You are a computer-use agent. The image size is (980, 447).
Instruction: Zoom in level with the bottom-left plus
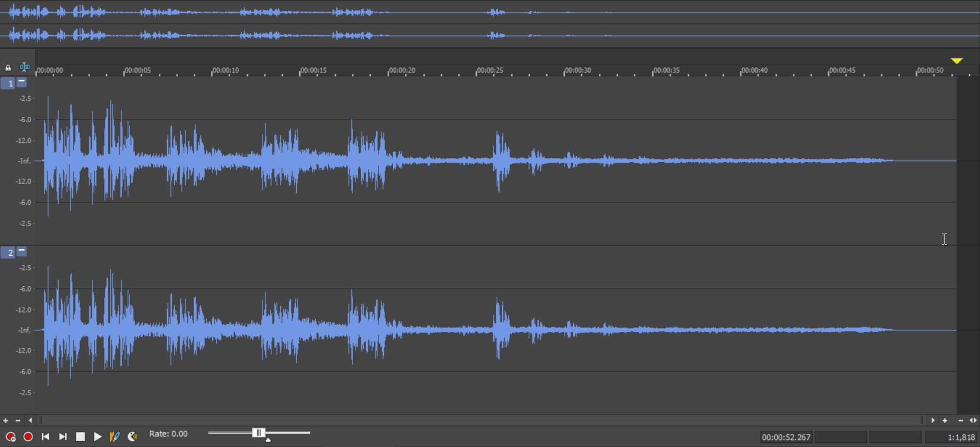(6, 420)
